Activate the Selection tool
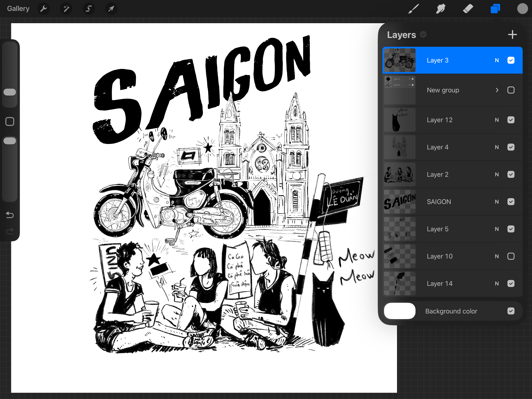The image size is (532, 399). 89,9
